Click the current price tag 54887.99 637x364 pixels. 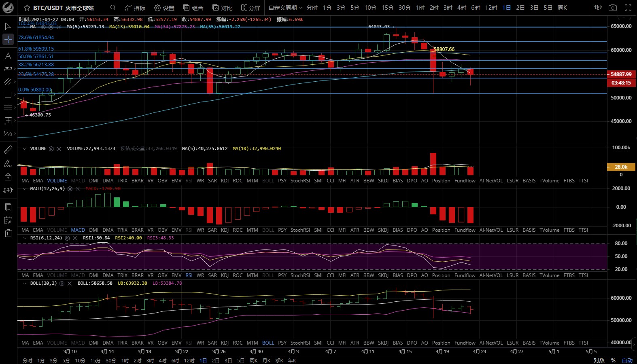click(x=621, y=74)
